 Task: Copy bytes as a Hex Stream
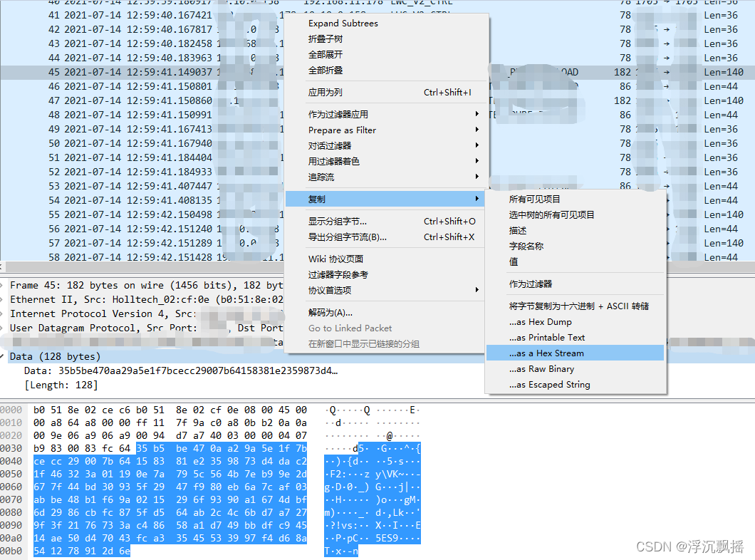(576, 353)
